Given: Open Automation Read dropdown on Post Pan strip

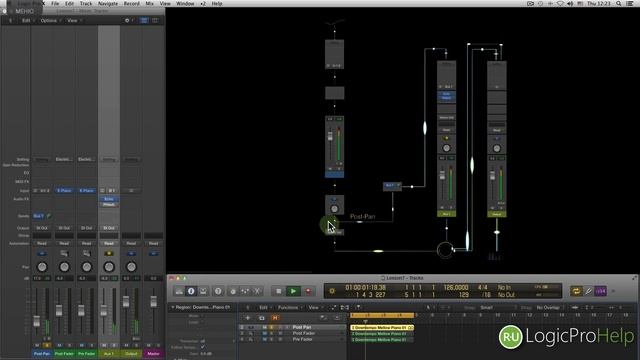Looking at the screenshot, I should (42, 243).
